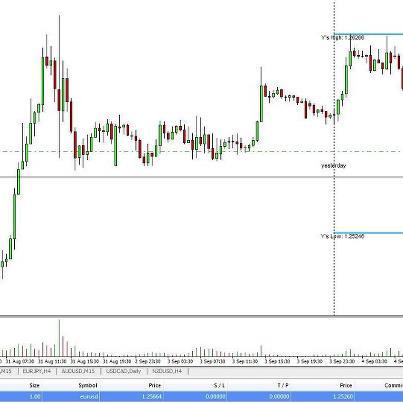The width and height of the screenshot is (403, 403).
Task: Click the 31 Aug 07:30 time label
Action: tap(20, 361)
